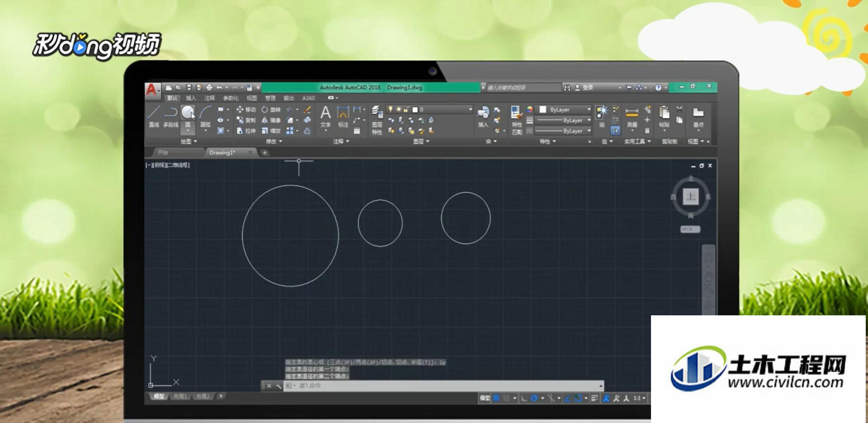
Task: Expand the Draw (绘图) panel
Action: [189, 142]
